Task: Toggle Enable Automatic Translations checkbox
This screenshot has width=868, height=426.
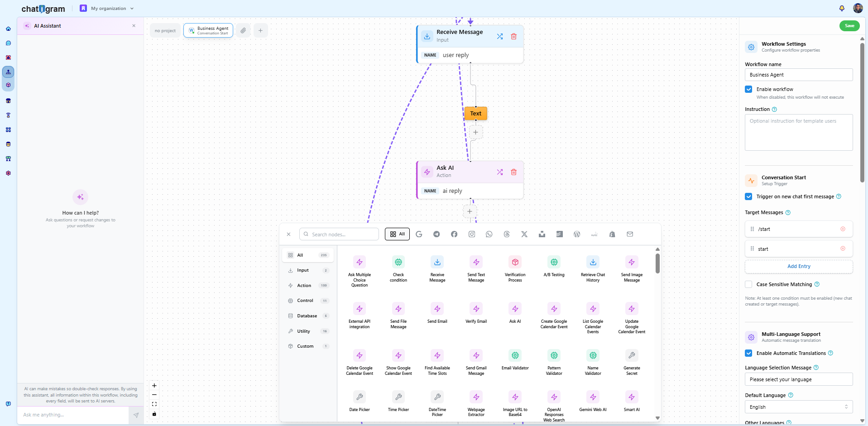Action: tap(749, 353)
